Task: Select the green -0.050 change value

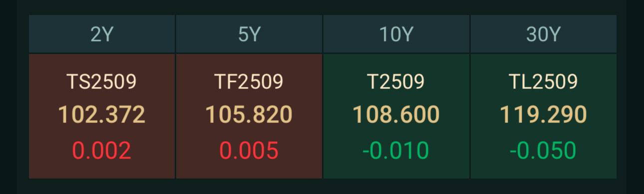Action: (x=544, y=151)
